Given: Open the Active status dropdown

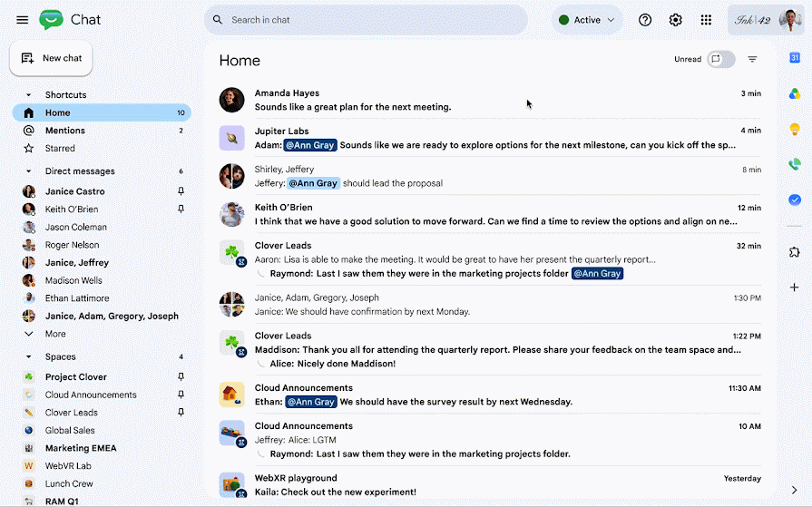Looking at the screenshot, I should [587, 20].
